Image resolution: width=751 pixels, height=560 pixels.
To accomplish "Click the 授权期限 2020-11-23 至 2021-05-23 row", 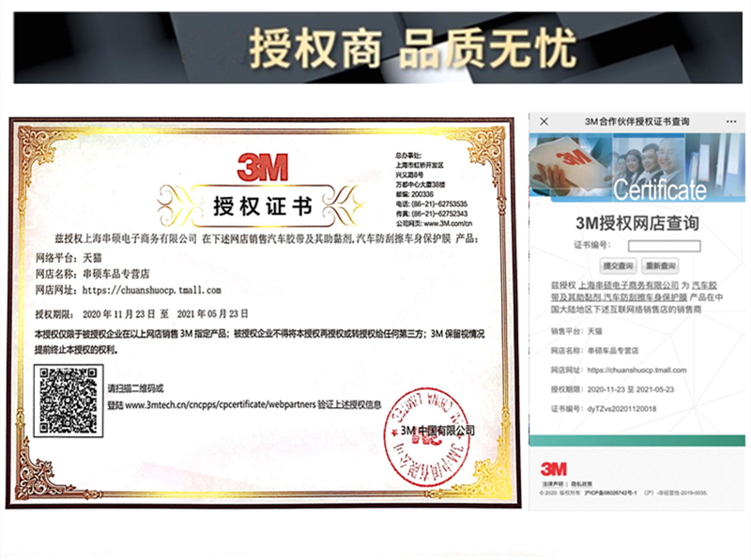I will pyautogui.click(x=612, y=389).
